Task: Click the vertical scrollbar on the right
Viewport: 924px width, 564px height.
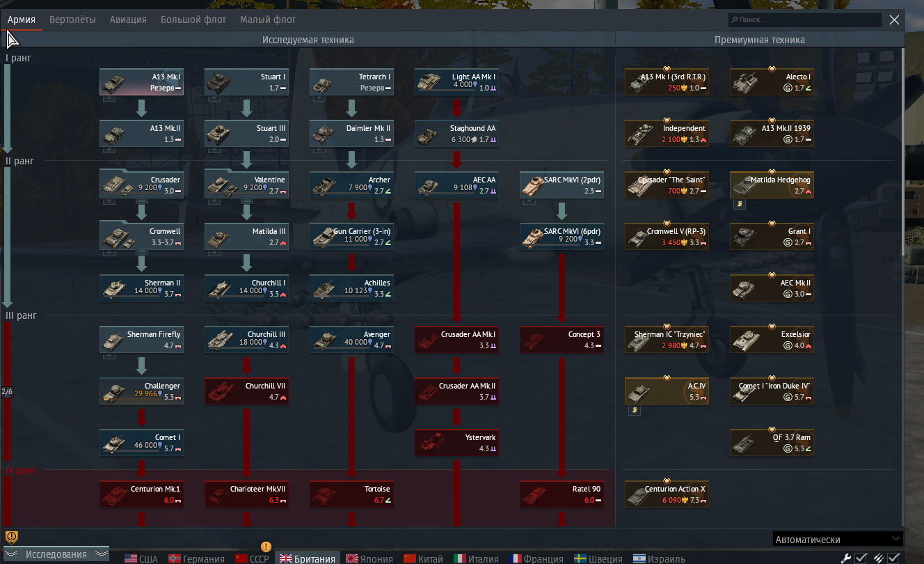Action: pos(905,153)
